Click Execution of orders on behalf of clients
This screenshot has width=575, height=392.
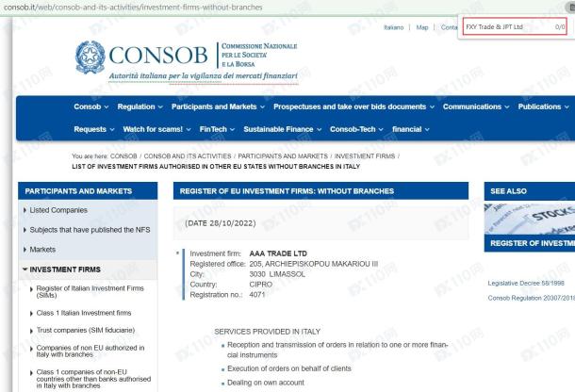(x=289, y=368)
